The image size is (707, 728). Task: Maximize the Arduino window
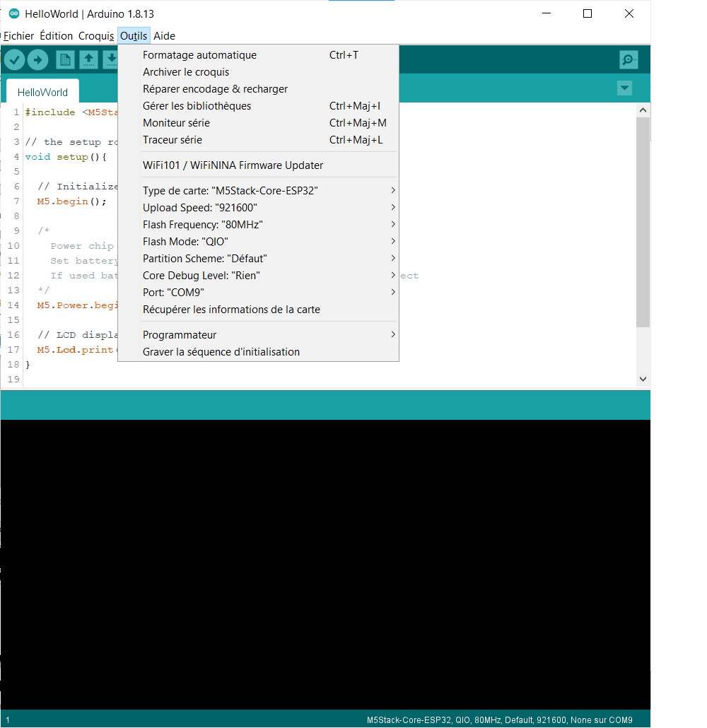pos(588,13)
